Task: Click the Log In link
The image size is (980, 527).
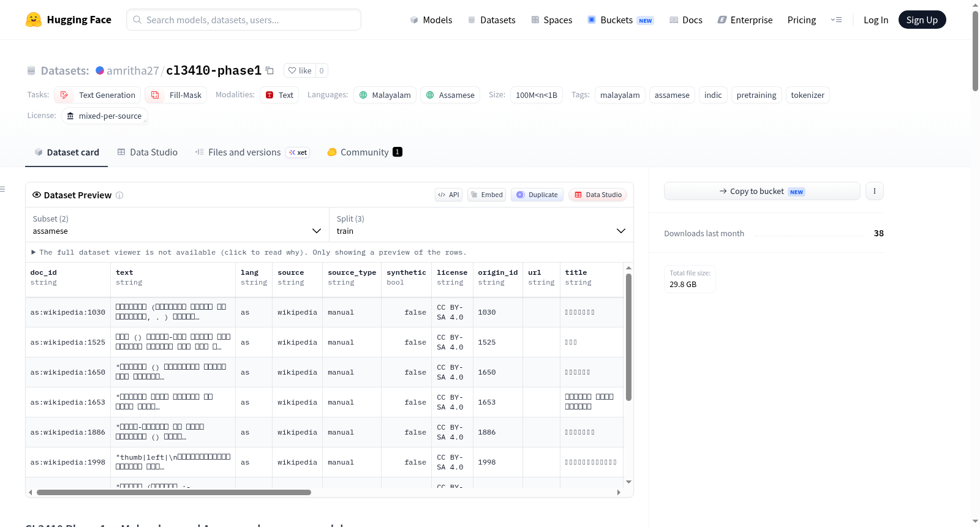Action: (x=876, y=20)
